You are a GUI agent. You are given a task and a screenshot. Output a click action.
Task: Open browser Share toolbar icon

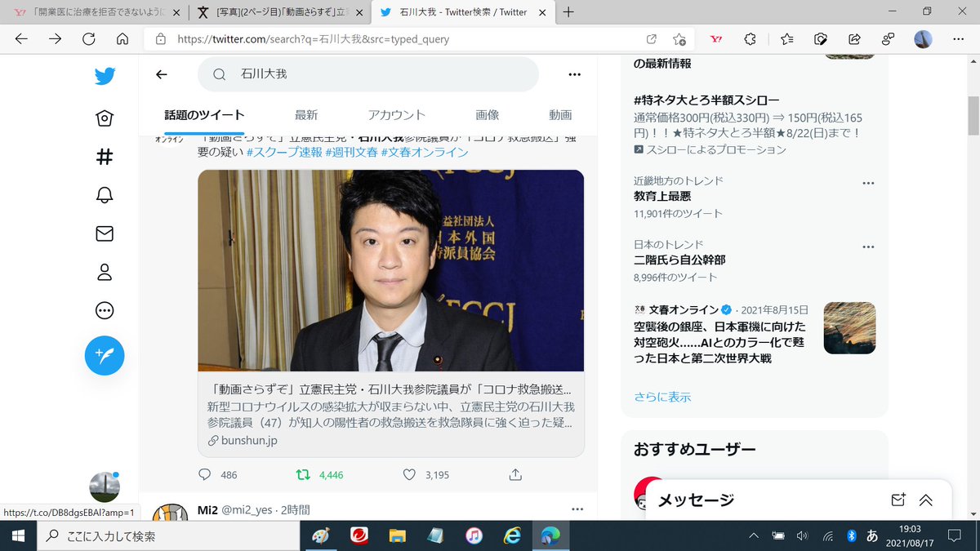tap(854, 39)
